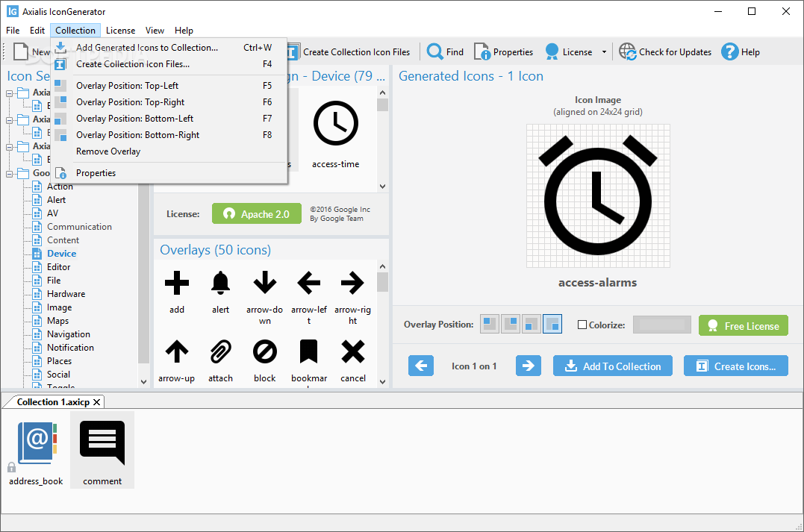The width and height of the screenshot is (804, 532).
Task: Choose the cancel overlay icon
Action: click(x=353, y=351)
